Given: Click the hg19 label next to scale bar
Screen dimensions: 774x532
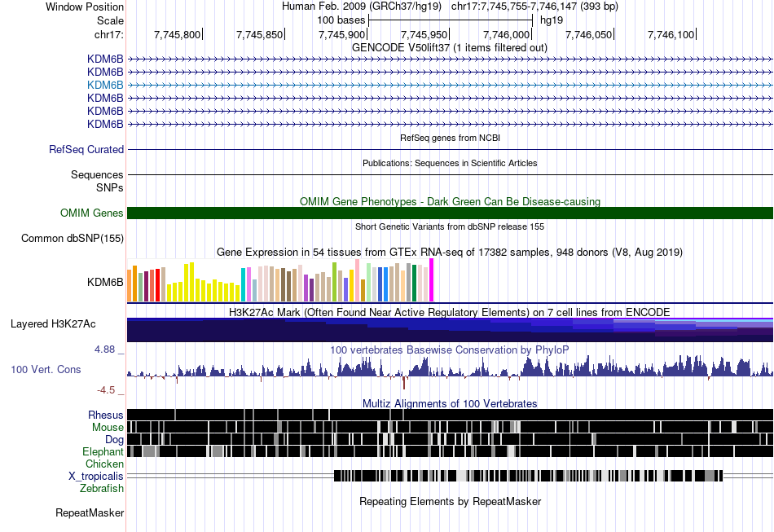Looking at the screenshot, I should (552, 20).
